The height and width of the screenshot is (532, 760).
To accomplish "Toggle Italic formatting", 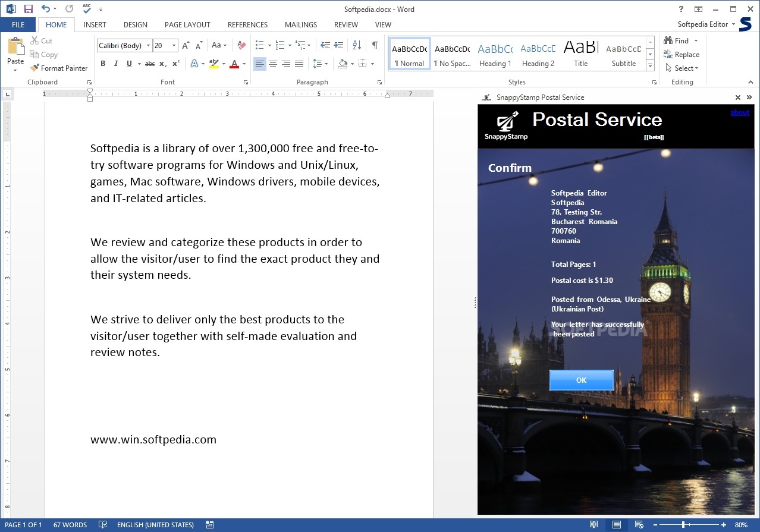I will tap(116, 64).
